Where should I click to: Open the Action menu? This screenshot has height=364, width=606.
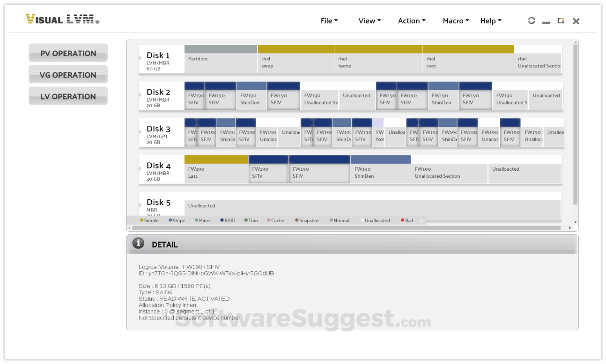pos(411,21)
